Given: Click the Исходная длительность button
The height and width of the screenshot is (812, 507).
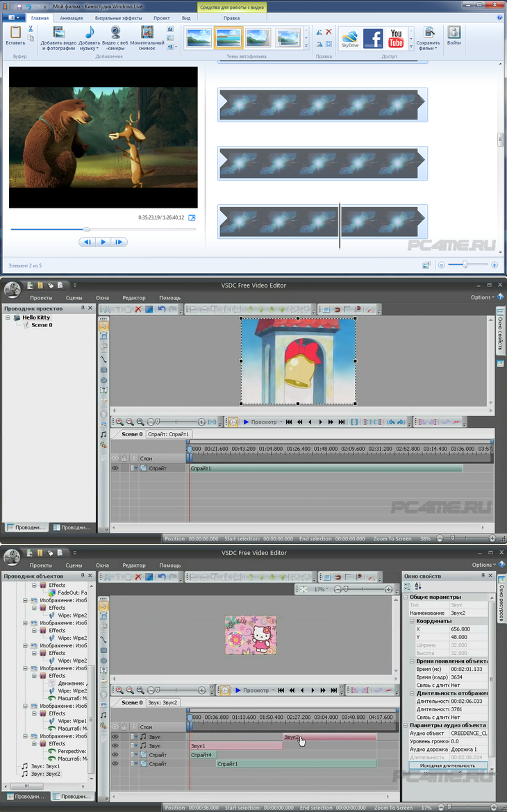Looking at the screenshot, I should (447, 765).
